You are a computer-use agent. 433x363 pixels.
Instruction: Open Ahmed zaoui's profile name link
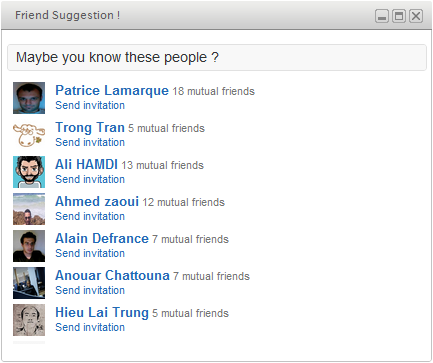click(97, 201)
